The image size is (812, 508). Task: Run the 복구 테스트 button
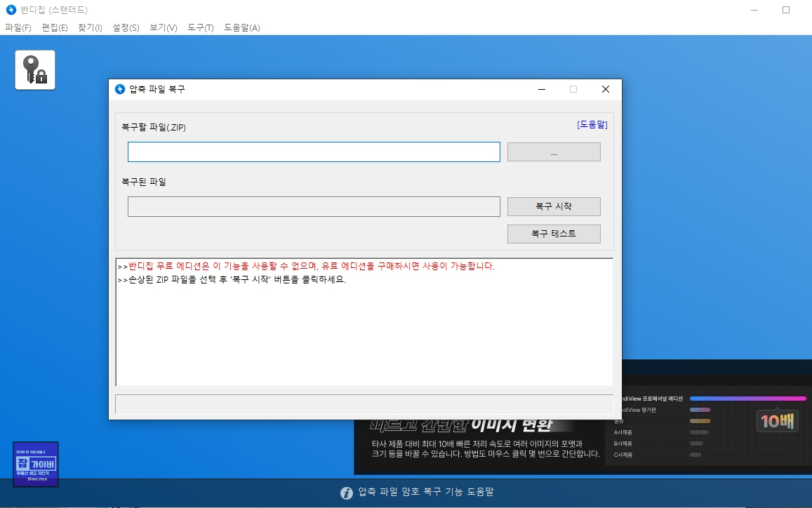554,234
